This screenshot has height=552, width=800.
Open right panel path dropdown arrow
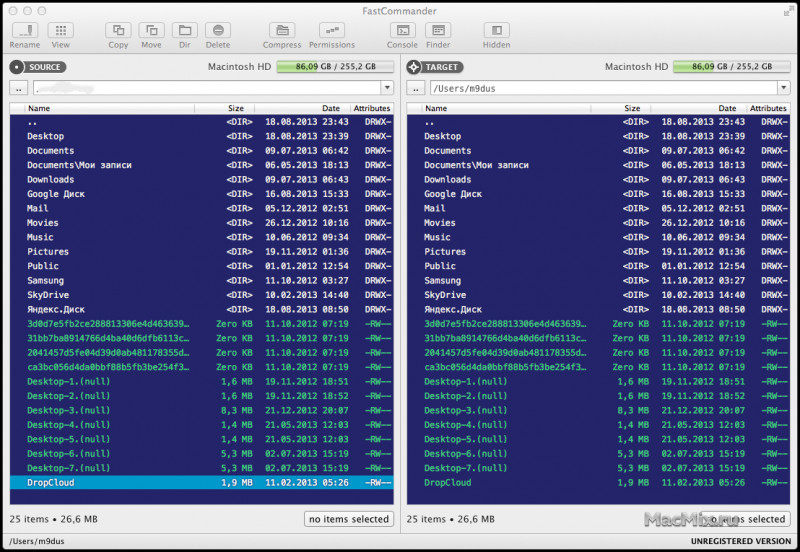point(784,88)
